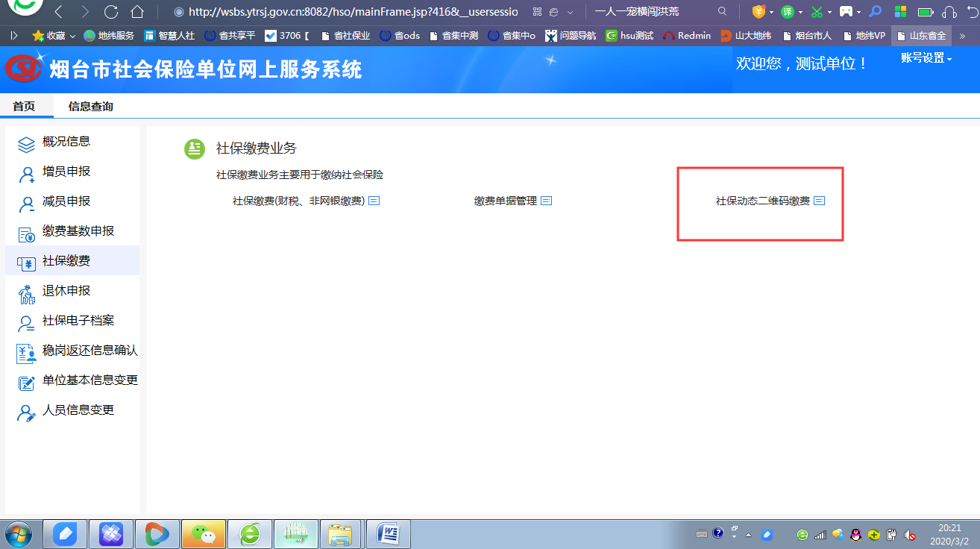Click the 人员信息变更 sidebar icon

[26, 412]
